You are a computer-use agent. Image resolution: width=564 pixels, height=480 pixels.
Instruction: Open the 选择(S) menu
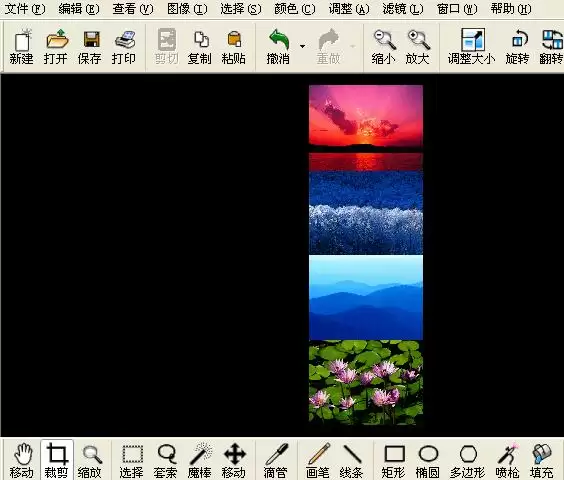pyautogui.click(x=241, y=9)
